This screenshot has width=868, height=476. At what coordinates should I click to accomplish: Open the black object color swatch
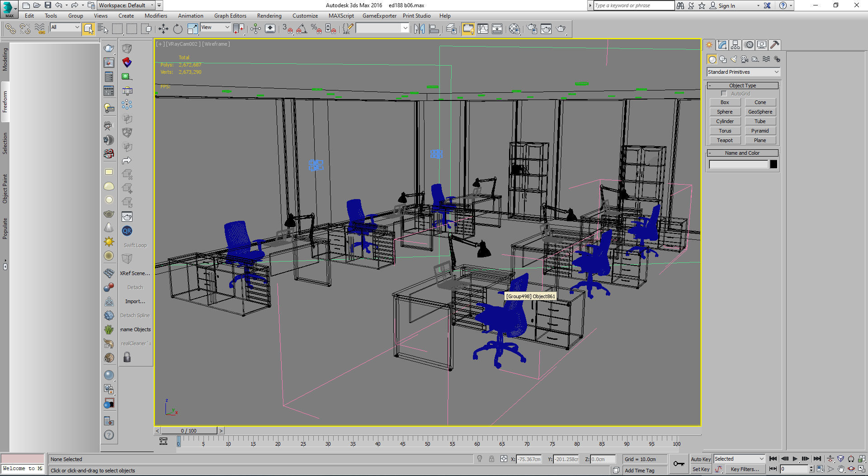pos(774,164)
